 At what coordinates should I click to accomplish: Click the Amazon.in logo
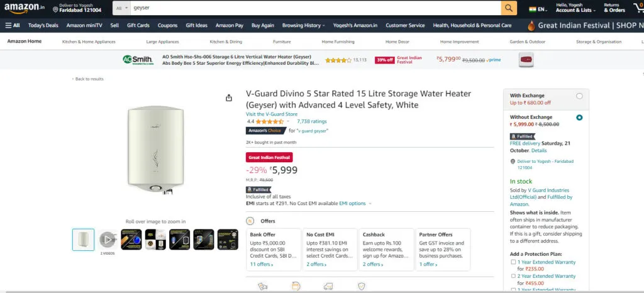25,8
